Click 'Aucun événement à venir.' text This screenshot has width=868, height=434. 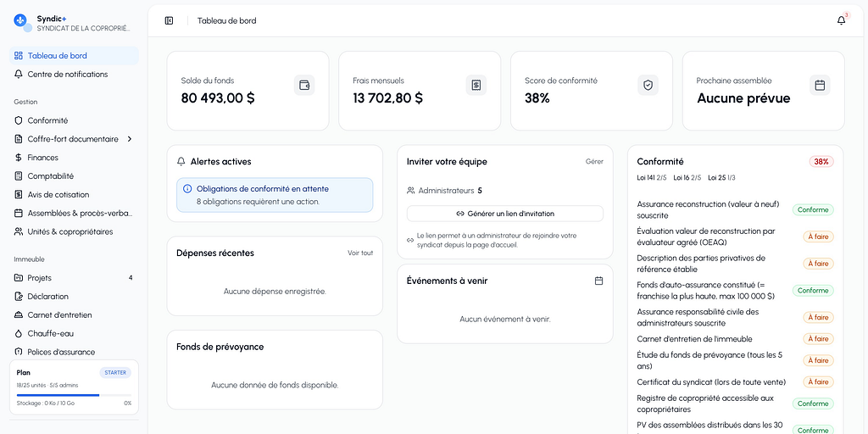505,319
